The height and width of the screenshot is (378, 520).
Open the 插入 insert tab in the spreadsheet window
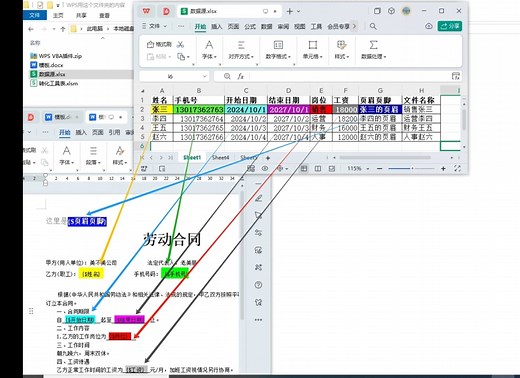(217, 26)
